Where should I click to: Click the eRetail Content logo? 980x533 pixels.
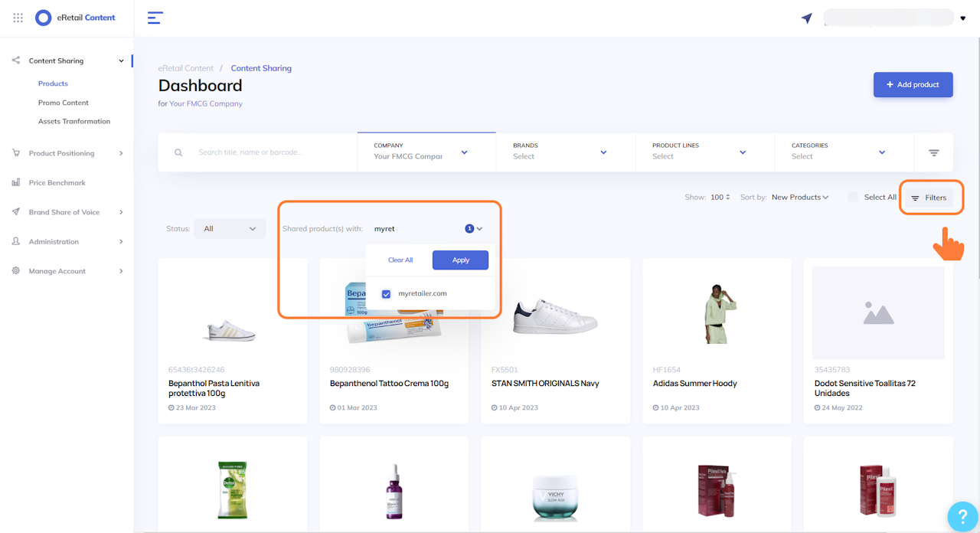pos(76,18)
